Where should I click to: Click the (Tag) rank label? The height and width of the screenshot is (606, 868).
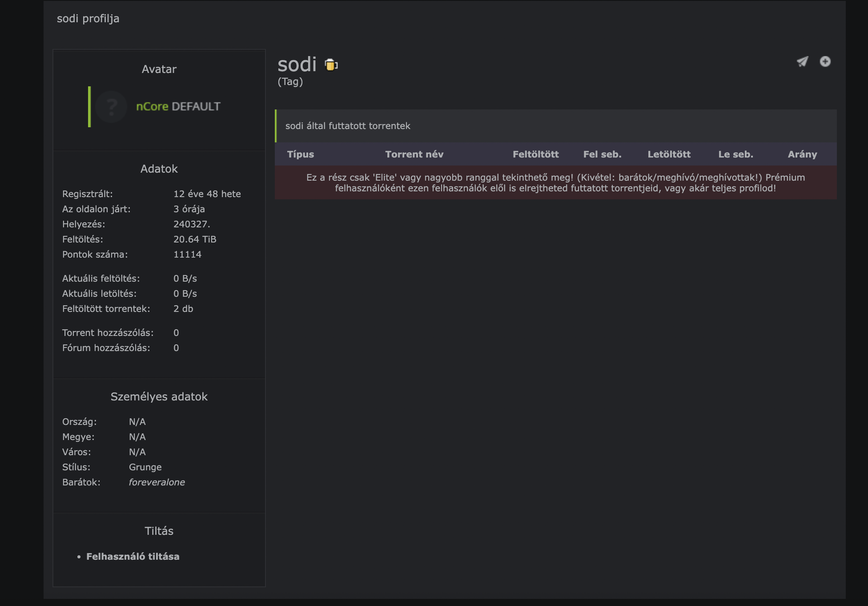[290, 82]
